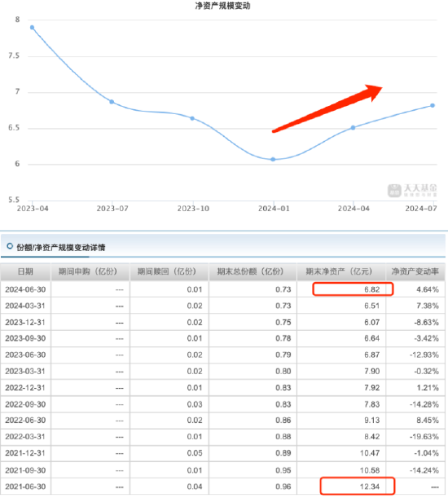Screen dimensions: 448x498
Task: Click net asset value 7.83
Action: click(x=371, y=404)
